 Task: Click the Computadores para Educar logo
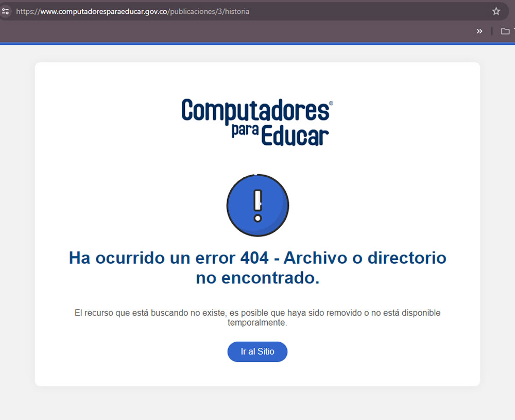[257, 122]
